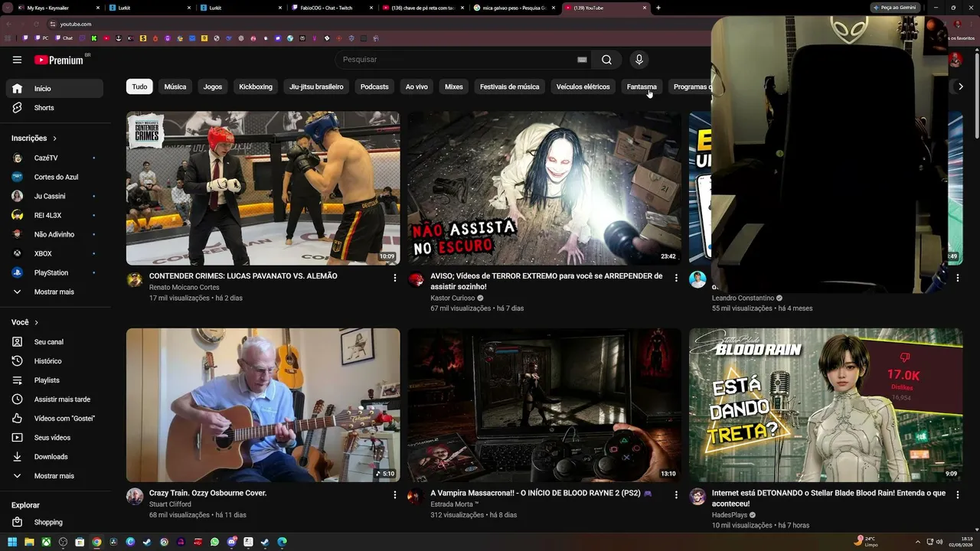Open Shopping under Explorar
This screenshot has height=551, width=980.
(x=54, y=522)
